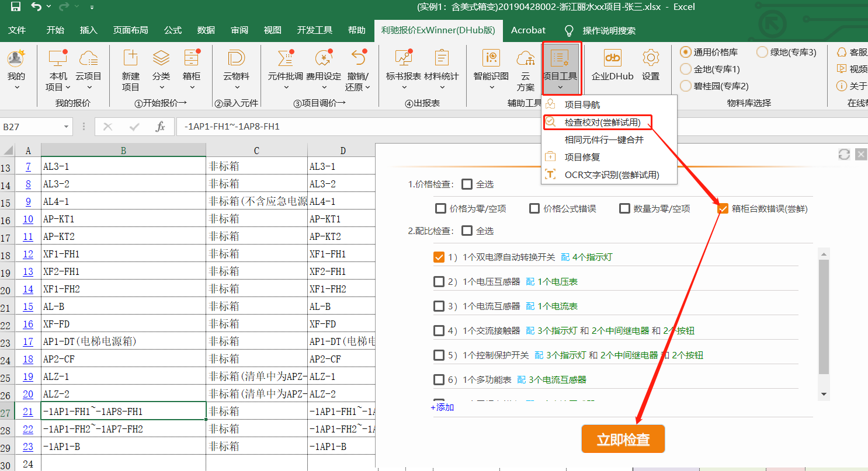Viewport: 868px width, 471px height.
Task: Expand the 标书报表 dropdown arrow
Action: pos(404,88)
